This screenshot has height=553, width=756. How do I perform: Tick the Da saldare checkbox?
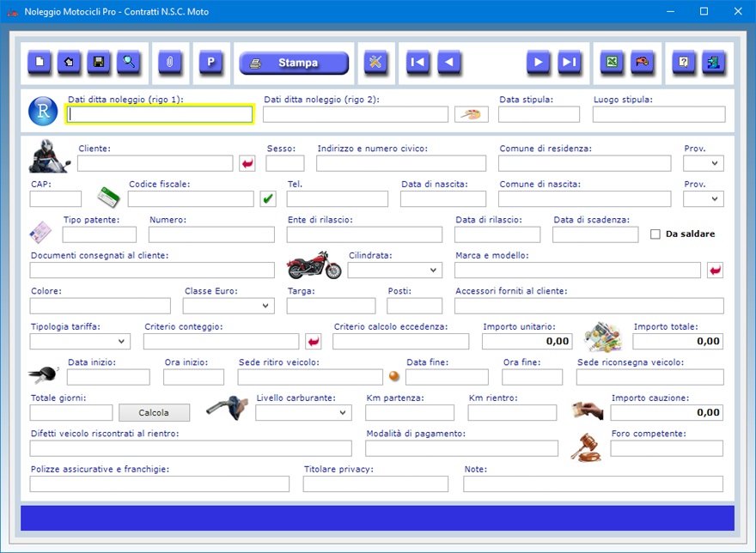tap(655, 234)
